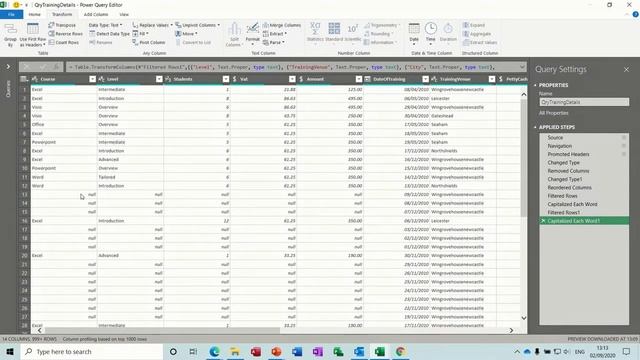Open the Group By tool
This screenshot has height=360, width=640.
click(11, 35)
